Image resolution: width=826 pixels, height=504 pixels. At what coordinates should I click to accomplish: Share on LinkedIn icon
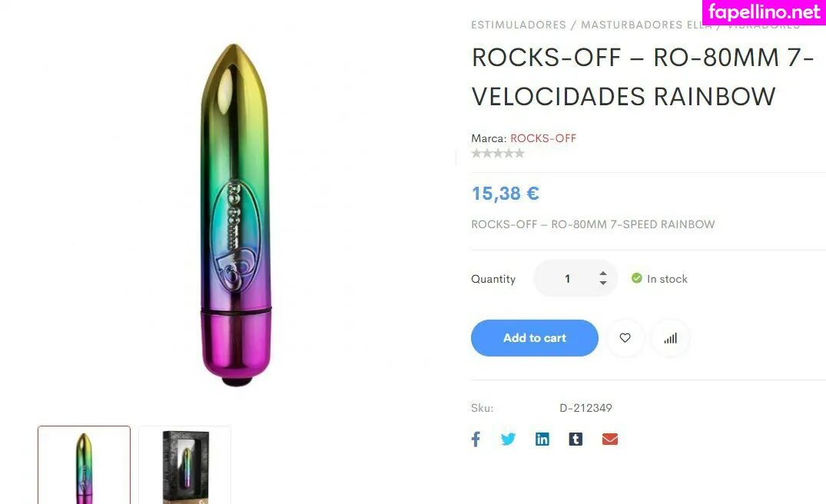(x=542, y=439)
